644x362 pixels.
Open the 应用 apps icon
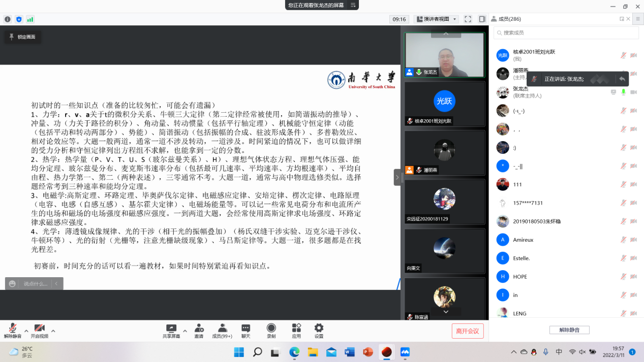tap(296, 328)
